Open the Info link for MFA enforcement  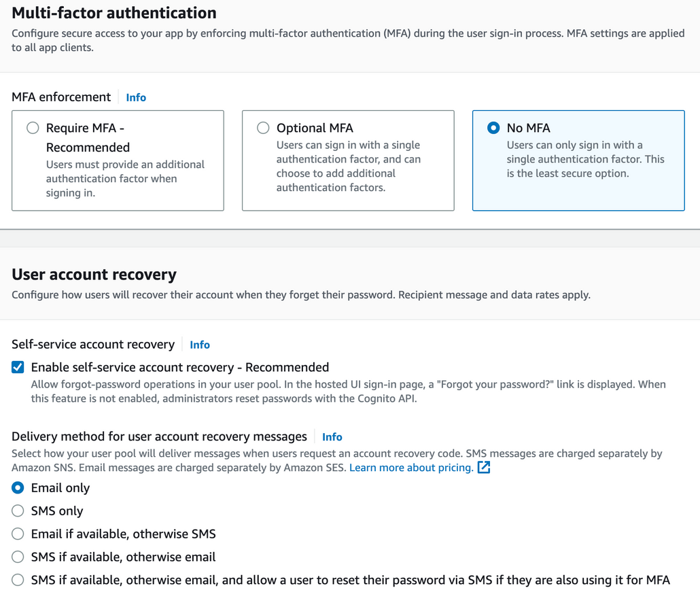click(x=136, y=97)
